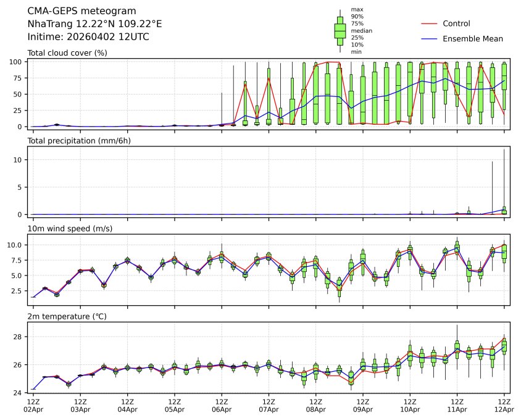Click the 12Z 07Apr time axis label
The height and width of the screenshot is (420, 521).
point(269,405)
